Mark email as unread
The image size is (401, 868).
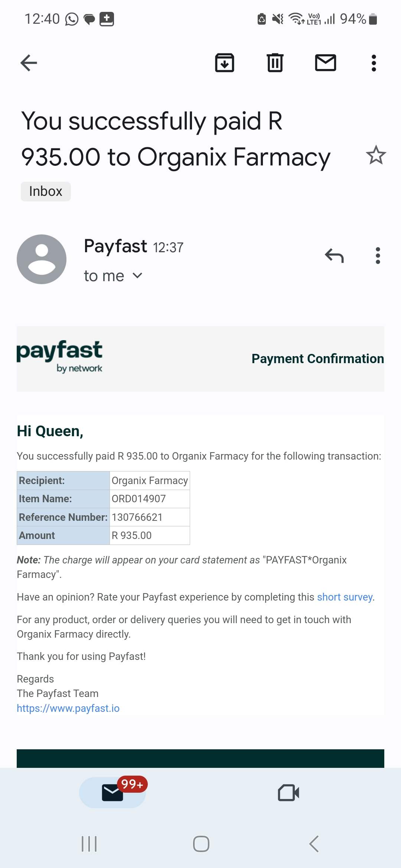326,63
